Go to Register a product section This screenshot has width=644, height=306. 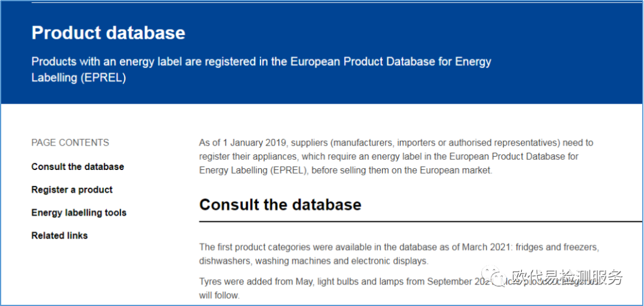pos(72,190)
